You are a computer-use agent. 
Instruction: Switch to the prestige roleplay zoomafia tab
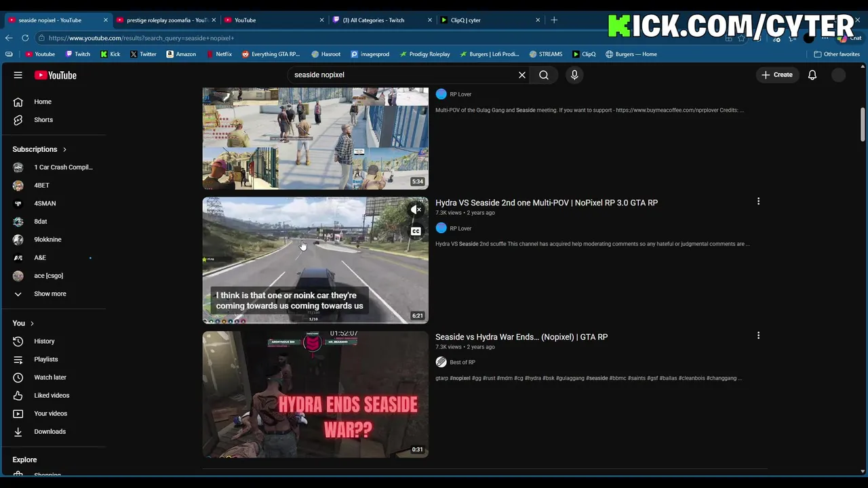pyautogui.click(x=167, y=20)
